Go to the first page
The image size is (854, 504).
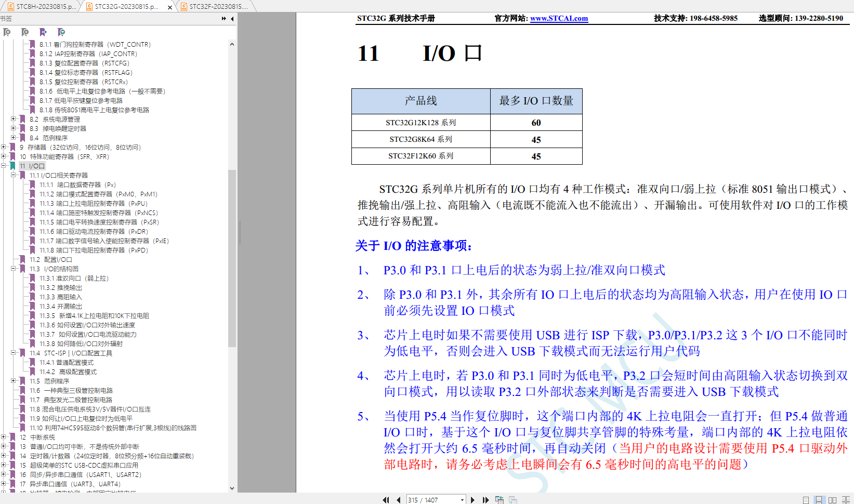[386, 500]
